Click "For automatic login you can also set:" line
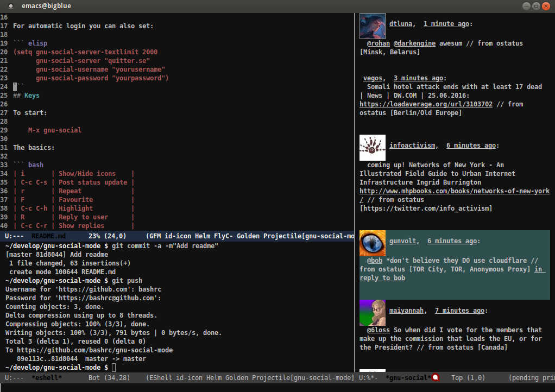The height and width of the screenshot is (392, 555). 83,26
